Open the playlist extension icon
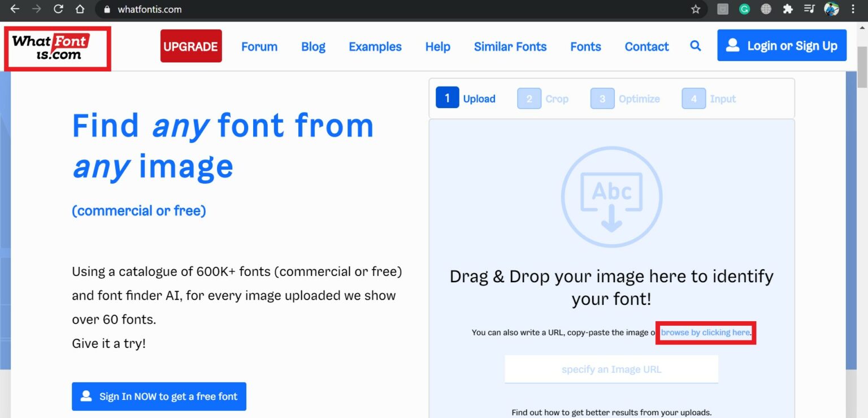The width and height of the screenshot is (868, 418). click(809, 9)
